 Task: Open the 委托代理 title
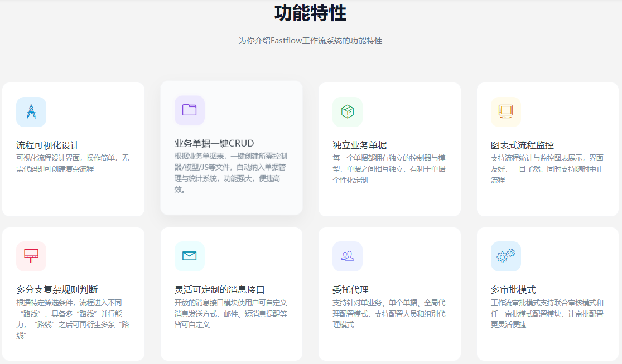pos(350,290)
